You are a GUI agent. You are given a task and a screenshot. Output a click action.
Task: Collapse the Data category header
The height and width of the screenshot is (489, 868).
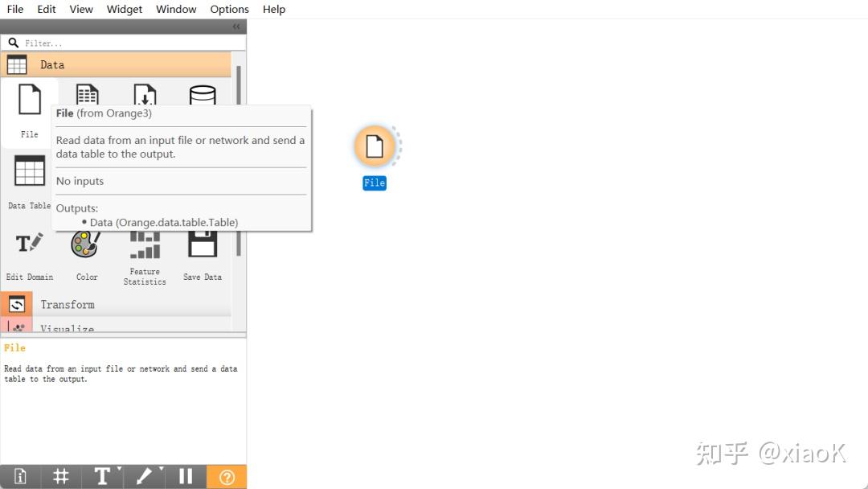pyautogui.click(x=116, y=65)
